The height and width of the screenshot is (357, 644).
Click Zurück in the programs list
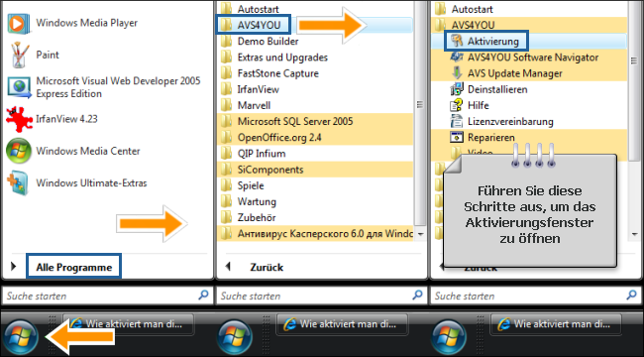pos(267,267)
